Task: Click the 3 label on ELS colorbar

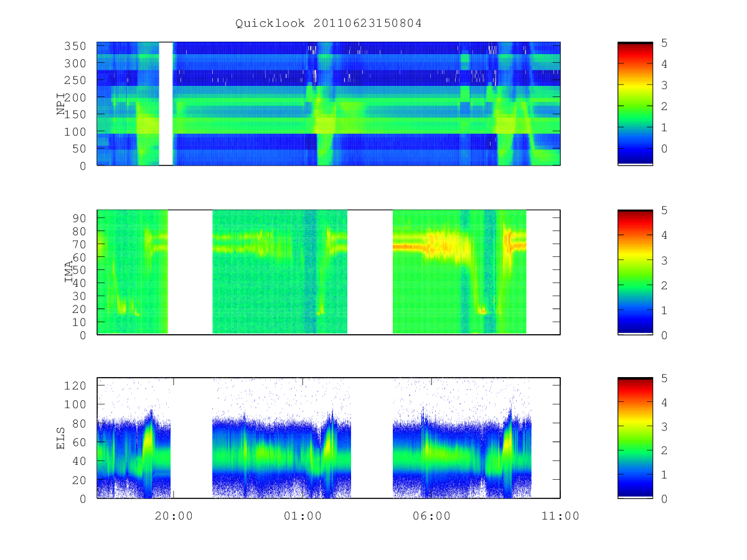Action: pos(665,426)
